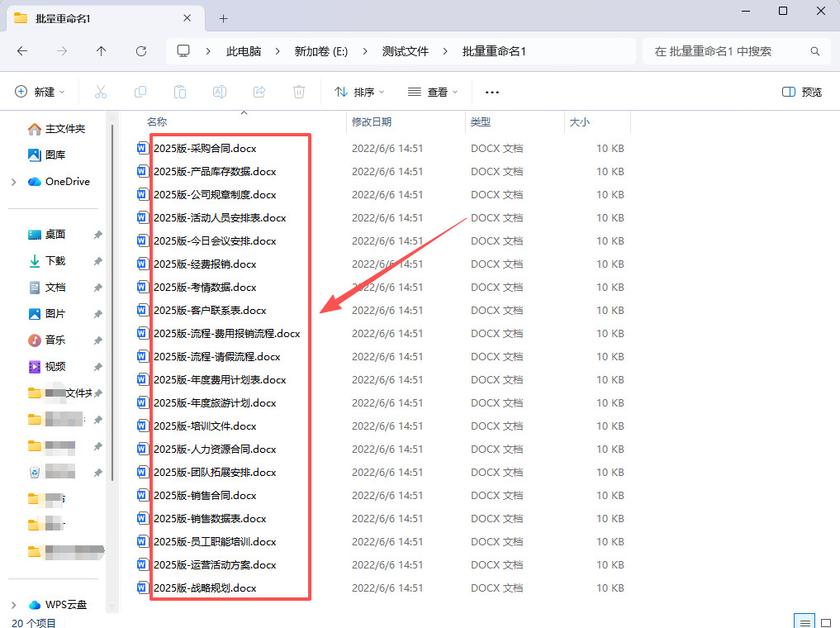Open the 主文件夹 home item
The image size is (840, 628).
pos(57,129)
